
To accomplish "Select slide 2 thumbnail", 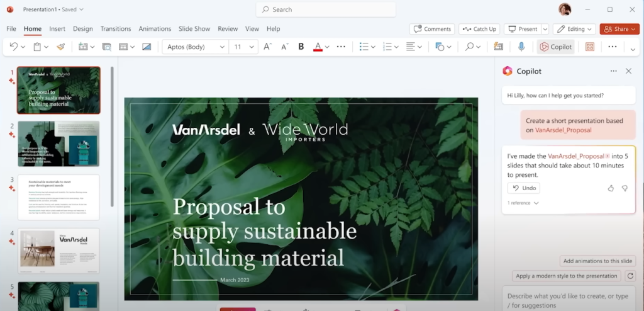I will point(58,144).
